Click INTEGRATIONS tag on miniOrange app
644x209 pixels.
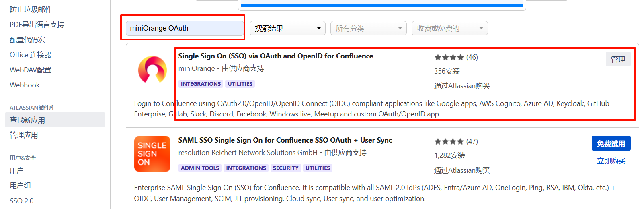point(201,84)
